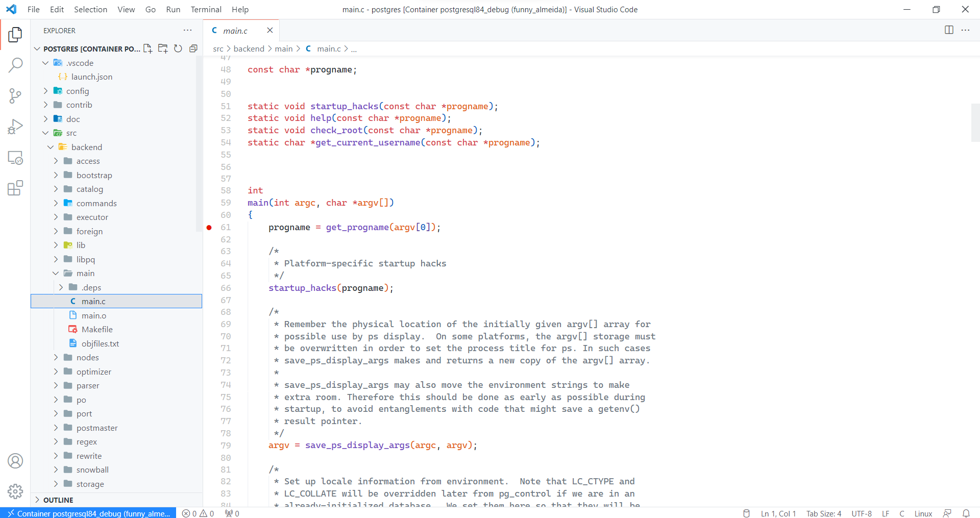
Task: Open the Accounts menu icon
Action: coord(15,461)
